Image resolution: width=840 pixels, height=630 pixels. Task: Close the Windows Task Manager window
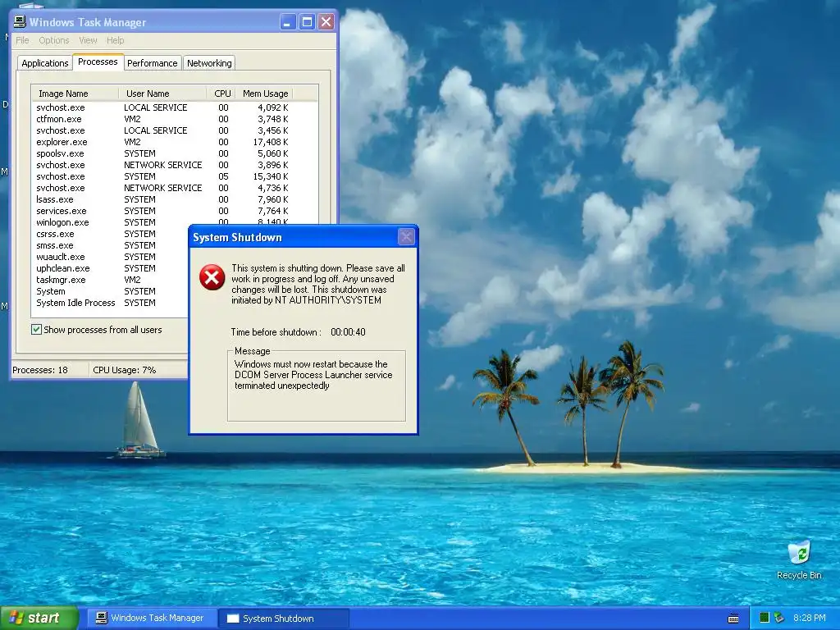click(326, 22)
